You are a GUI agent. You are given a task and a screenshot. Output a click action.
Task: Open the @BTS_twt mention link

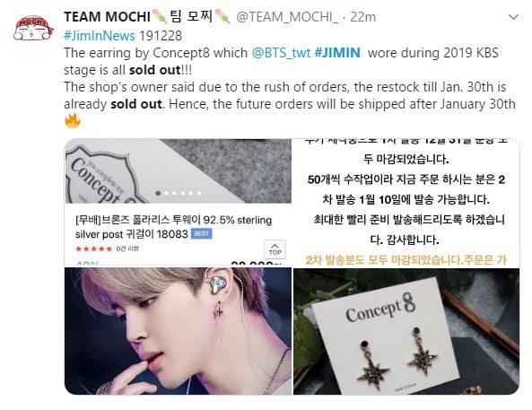point(282,53)
